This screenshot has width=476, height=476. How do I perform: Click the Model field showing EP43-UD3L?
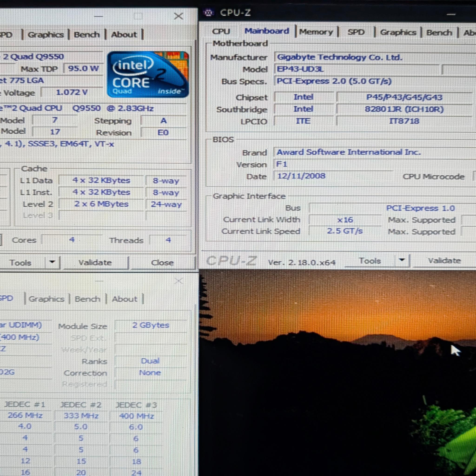pyautogui.click(x=357, y=69)
